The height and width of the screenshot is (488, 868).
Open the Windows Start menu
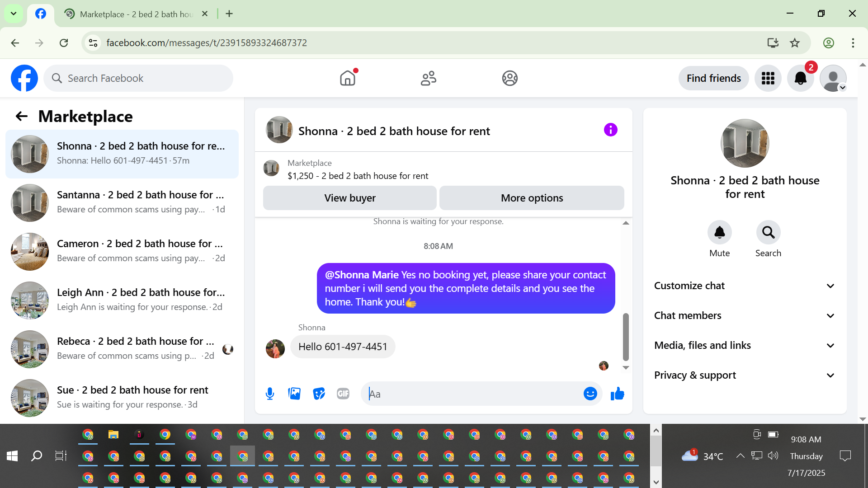(12, 456)
